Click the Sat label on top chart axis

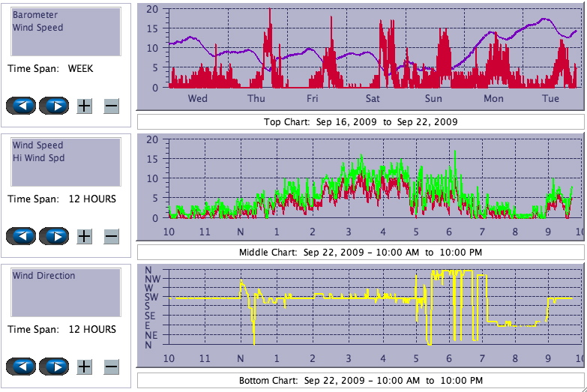[373, 99]
